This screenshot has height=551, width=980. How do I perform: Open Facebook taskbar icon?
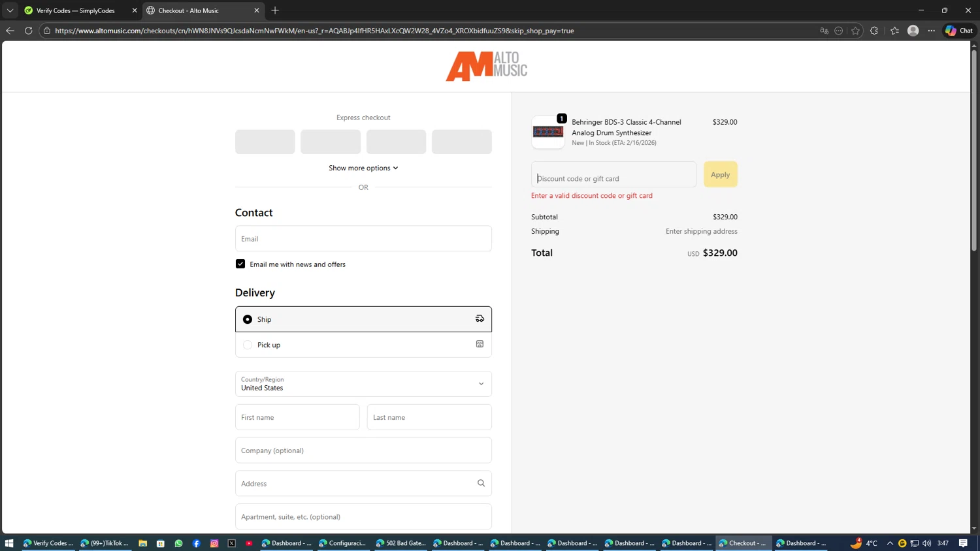[196, 543]
